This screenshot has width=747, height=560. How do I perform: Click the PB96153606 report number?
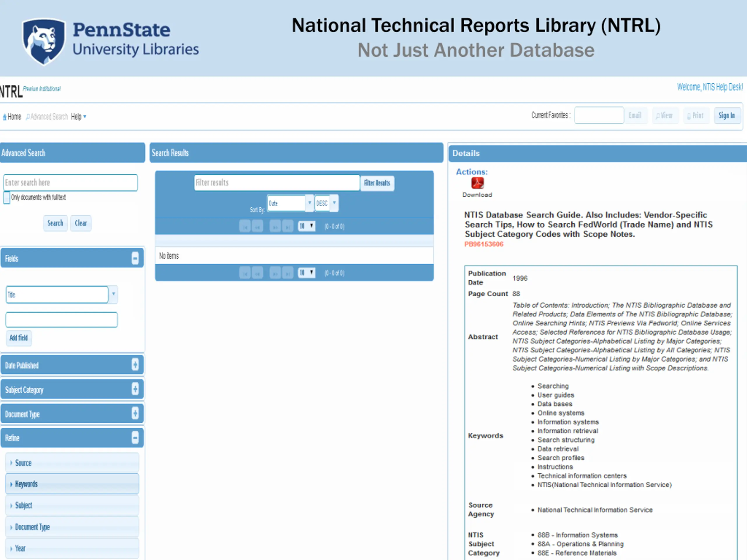click(x=484, y=244)
